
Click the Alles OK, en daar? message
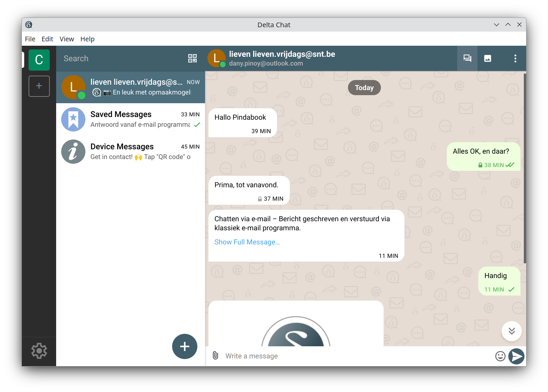(483, 156)
